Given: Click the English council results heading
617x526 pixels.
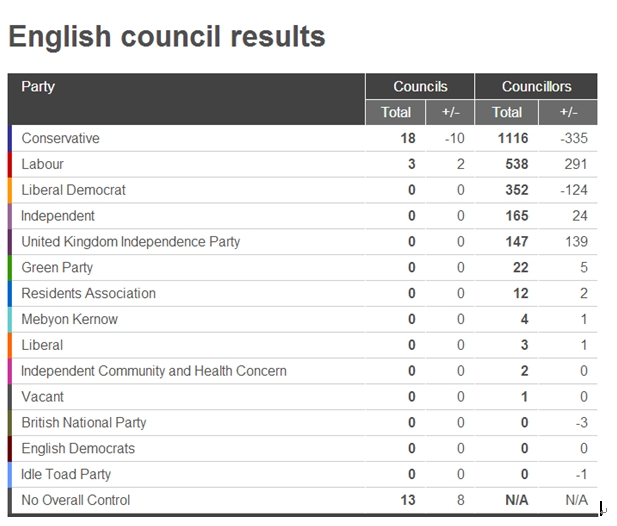Looking at the screenshot, I should tap(167, 37).
